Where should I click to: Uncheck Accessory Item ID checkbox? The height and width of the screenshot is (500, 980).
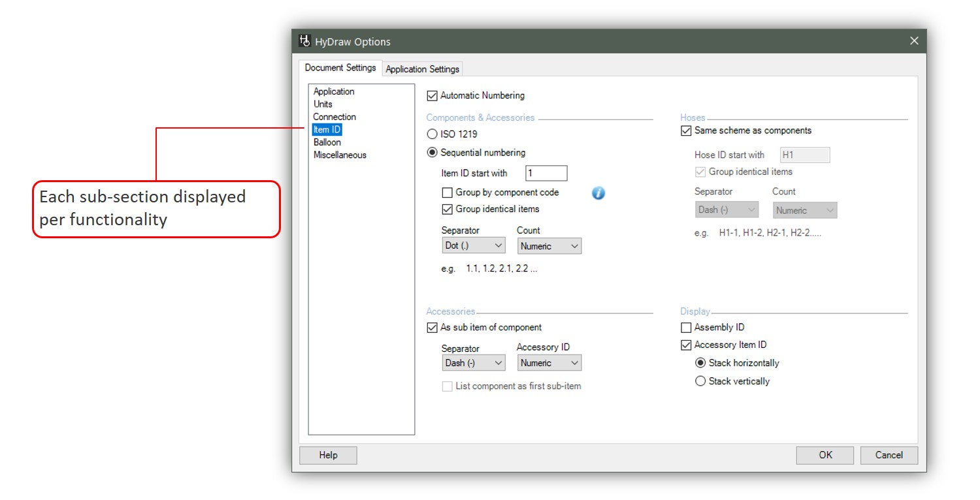click(686, 345)
